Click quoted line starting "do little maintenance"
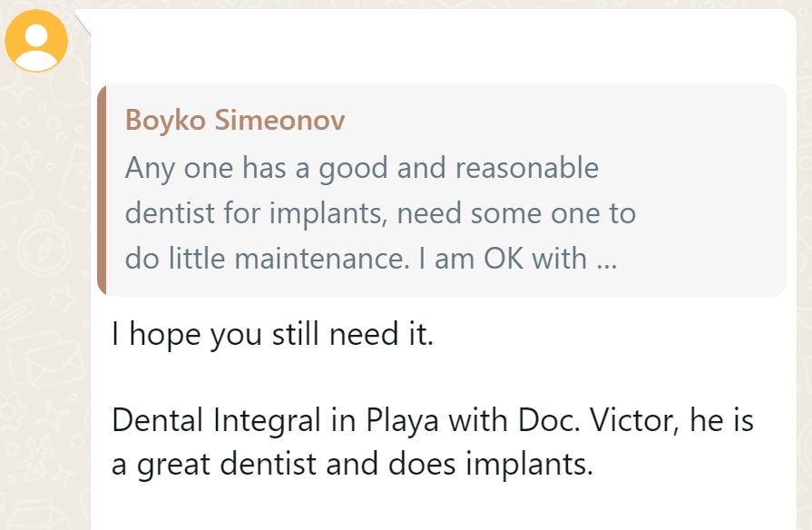Viewport: 812px width, 530px height. coord(370,259)
